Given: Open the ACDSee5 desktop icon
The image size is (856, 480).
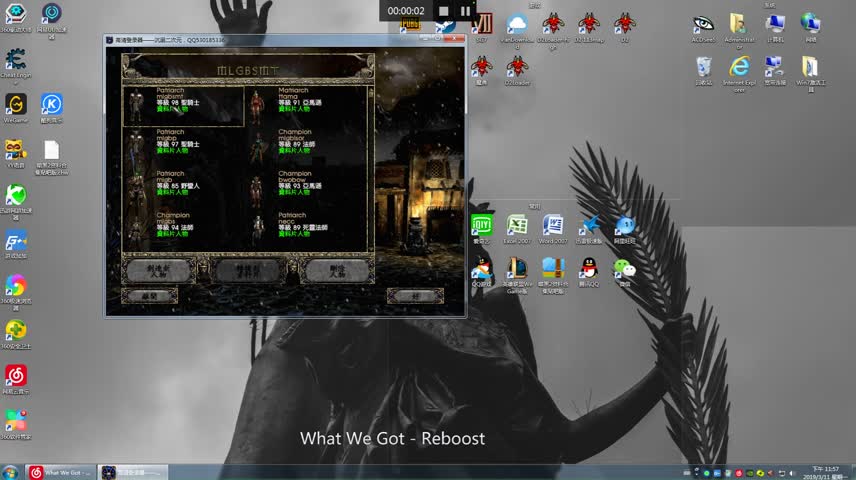Looking at the screenshot, I should click(703, 28).
